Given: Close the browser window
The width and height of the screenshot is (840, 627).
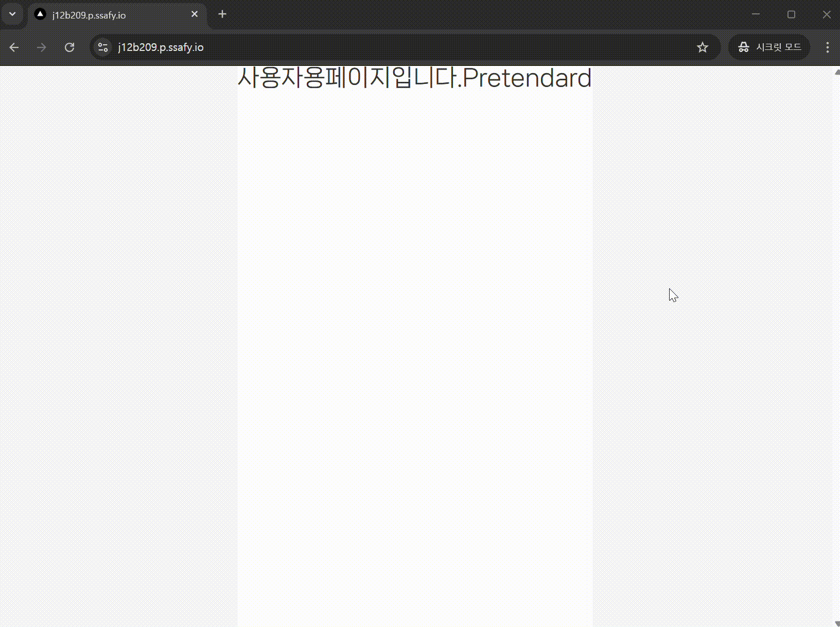Looking at the screenshot, I should click(x=827, y=14).
